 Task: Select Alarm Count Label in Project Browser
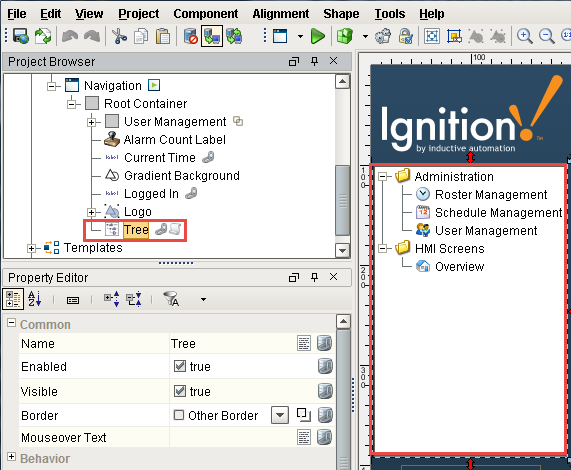(x=174, y=140)
